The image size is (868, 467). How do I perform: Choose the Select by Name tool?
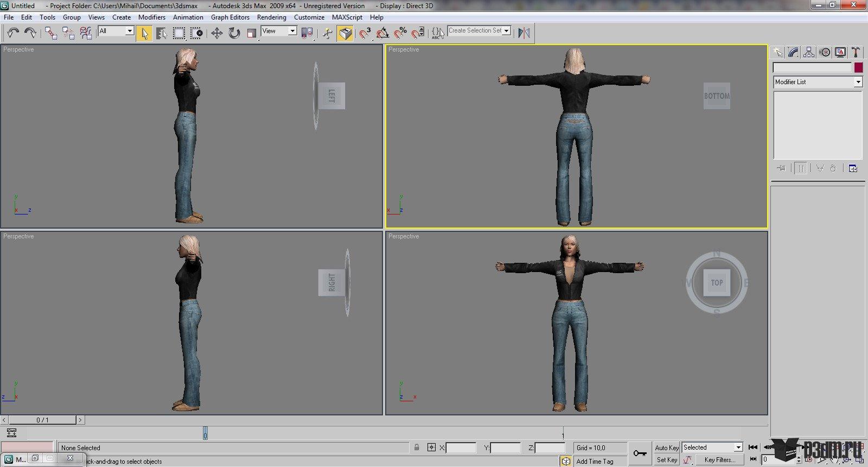161,33
